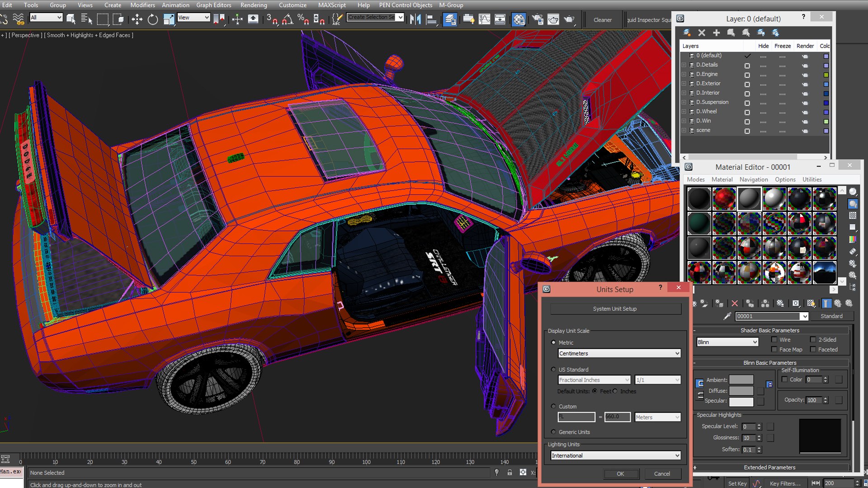This screenshot has height=488, width=868.
Task: Delete material icon in Material Editor
Action: [735, 304]
